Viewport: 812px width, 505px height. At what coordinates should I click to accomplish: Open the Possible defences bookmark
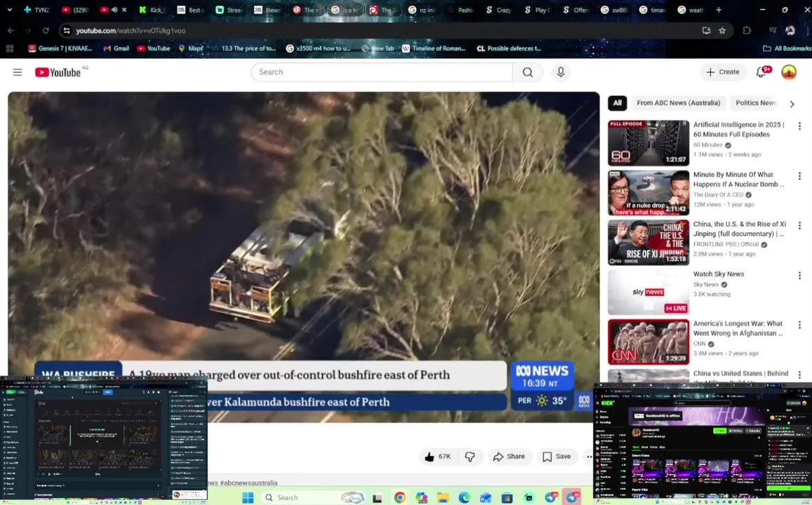(509, 48)
